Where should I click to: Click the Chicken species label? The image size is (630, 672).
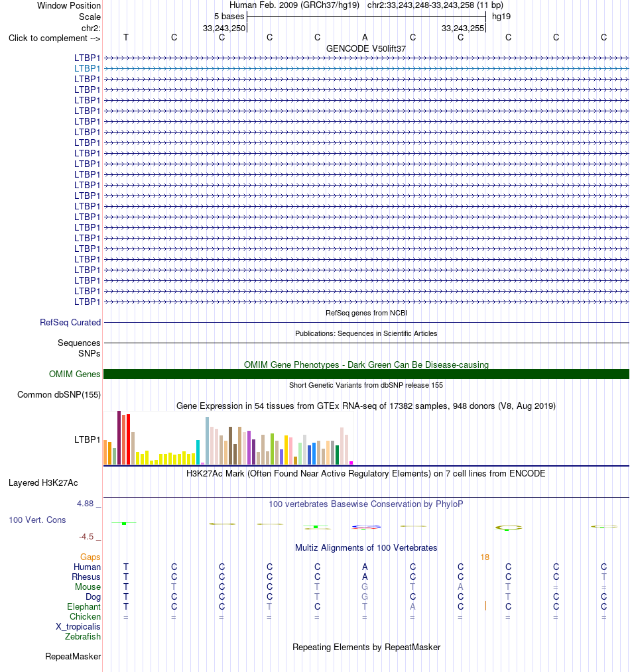pyautogui.click(x=86, y=617)
